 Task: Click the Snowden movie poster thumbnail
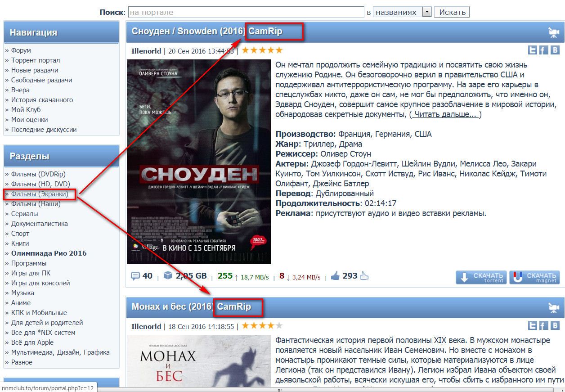click(x=199, y=162)
